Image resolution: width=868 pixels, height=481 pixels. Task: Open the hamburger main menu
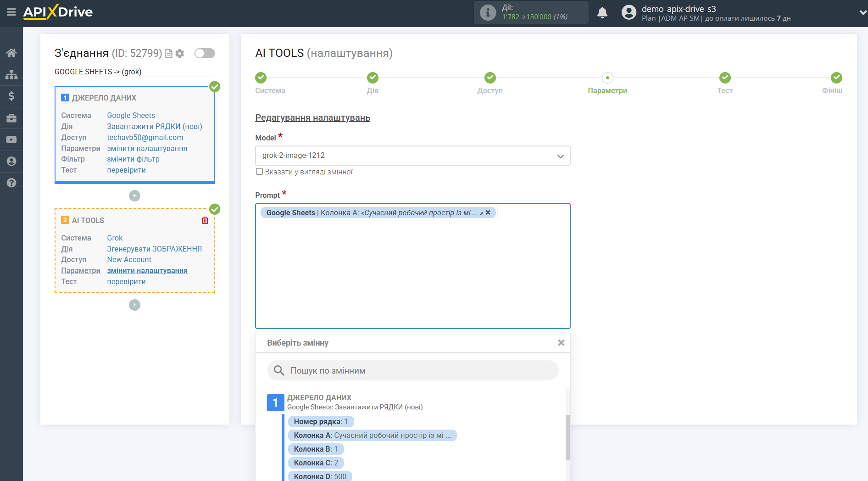tap(11, 12)
